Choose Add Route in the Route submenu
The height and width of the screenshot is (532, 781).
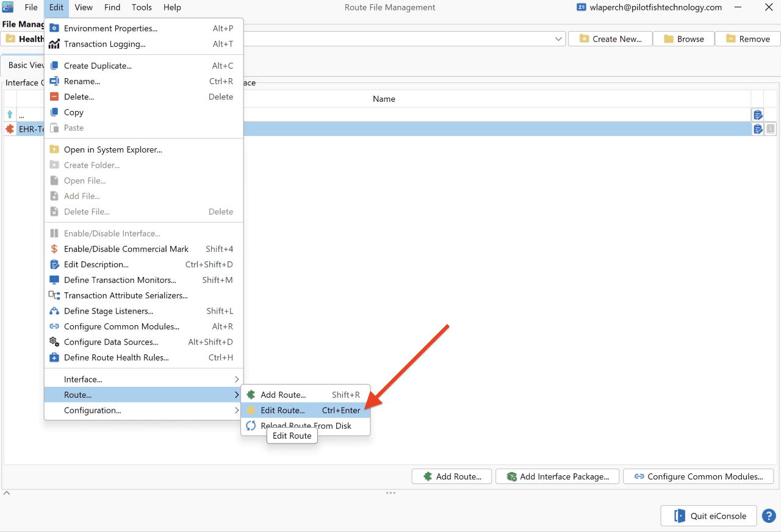pyautogui.click(x=306, y=395)
